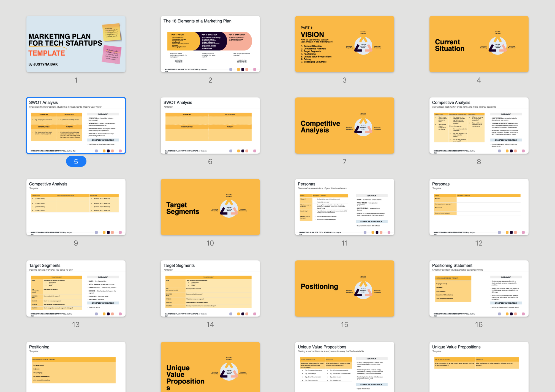This screenshot has width=555, height=392.
Task: Open Target Segments guidance slide 13
Action: pos(76,288)
